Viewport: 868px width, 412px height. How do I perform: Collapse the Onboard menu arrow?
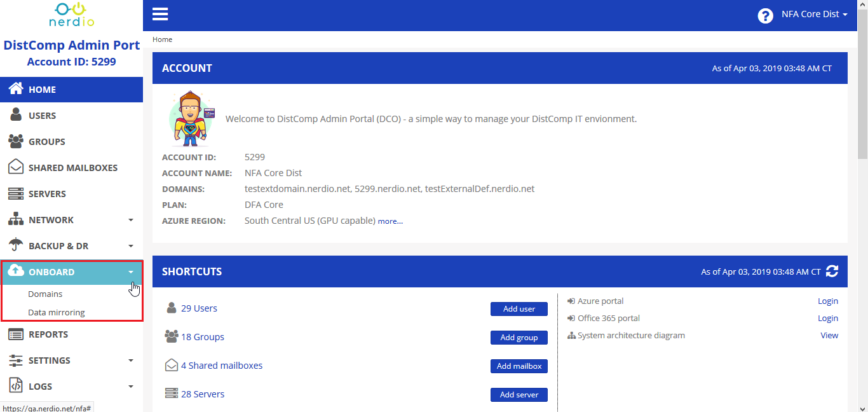pos(131,272)
